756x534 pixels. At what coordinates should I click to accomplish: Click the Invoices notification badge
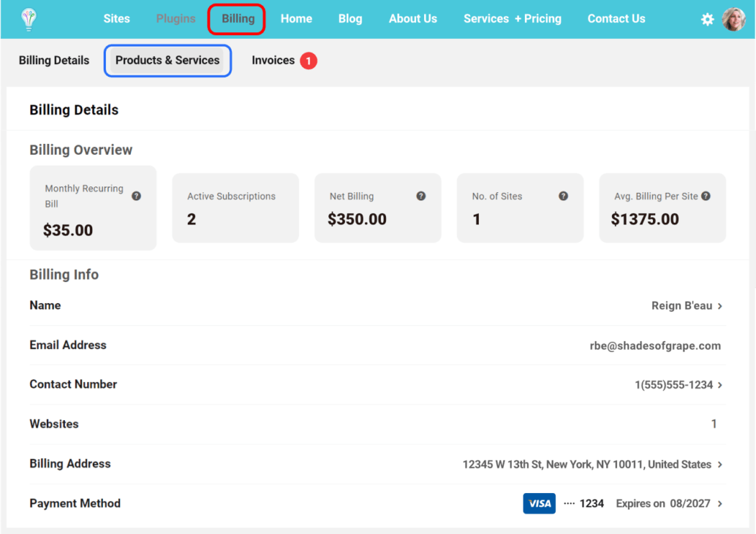309,60
